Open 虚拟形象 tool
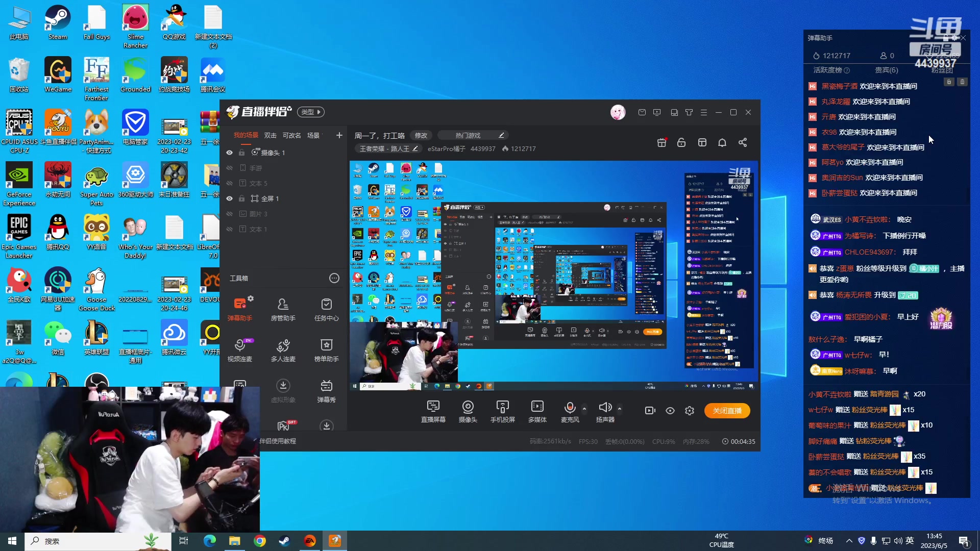This screenshot has width=980, height=551. 283,390
